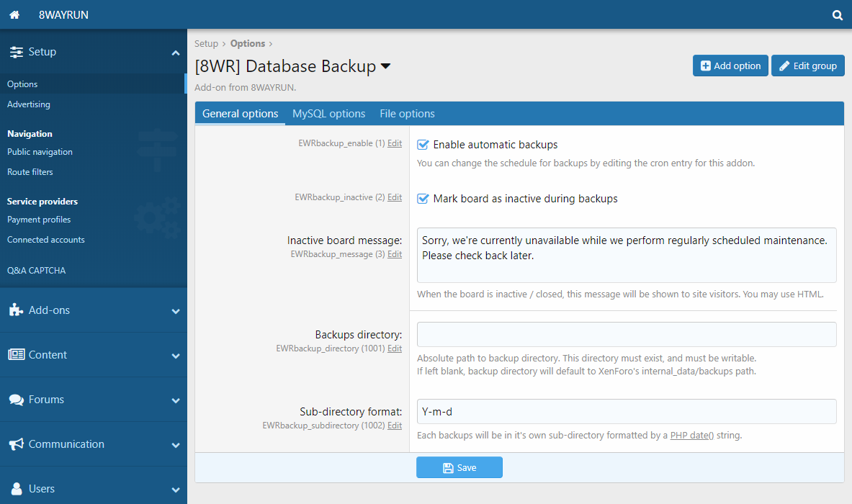Click the Setup sliders icon in the sidebar
The height and width of the screenshot is (504, 852).
tap(16, 52)
